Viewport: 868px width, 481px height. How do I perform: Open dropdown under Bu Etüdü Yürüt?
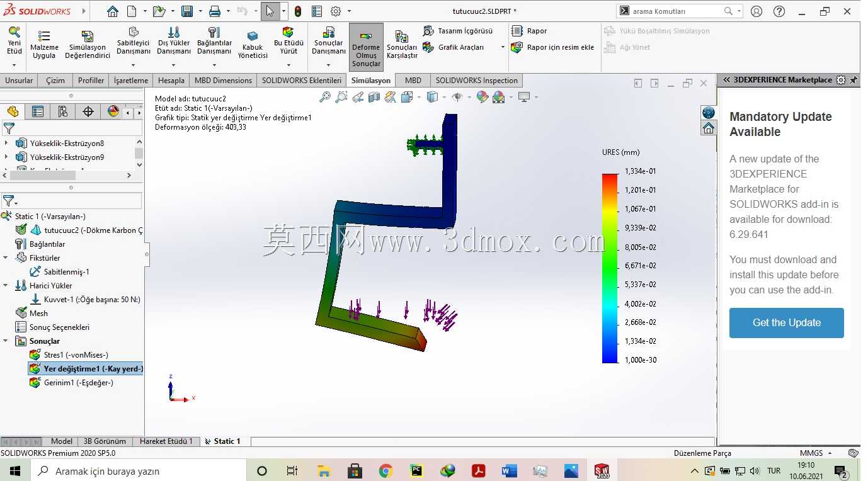click(288, 65)
